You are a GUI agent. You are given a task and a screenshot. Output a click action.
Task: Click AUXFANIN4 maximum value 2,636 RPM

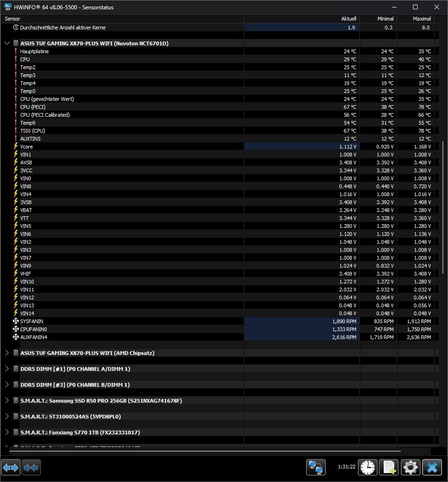click(419, 337)
